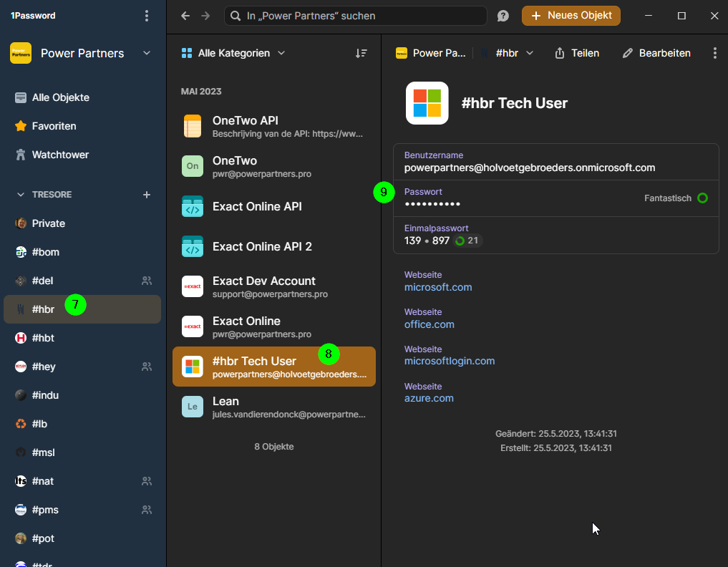
Task: Open the microsoftlogin.com website link
Action: (x=450, y=361)
